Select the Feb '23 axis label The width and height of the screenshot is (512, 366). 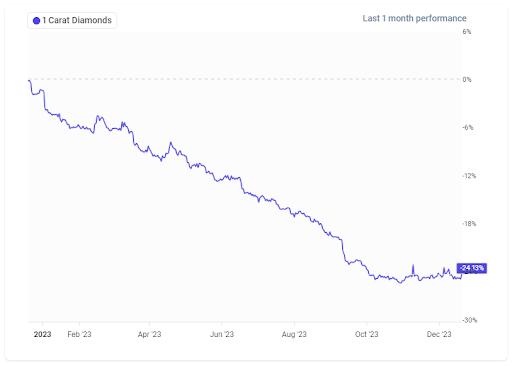pos(79,334)
